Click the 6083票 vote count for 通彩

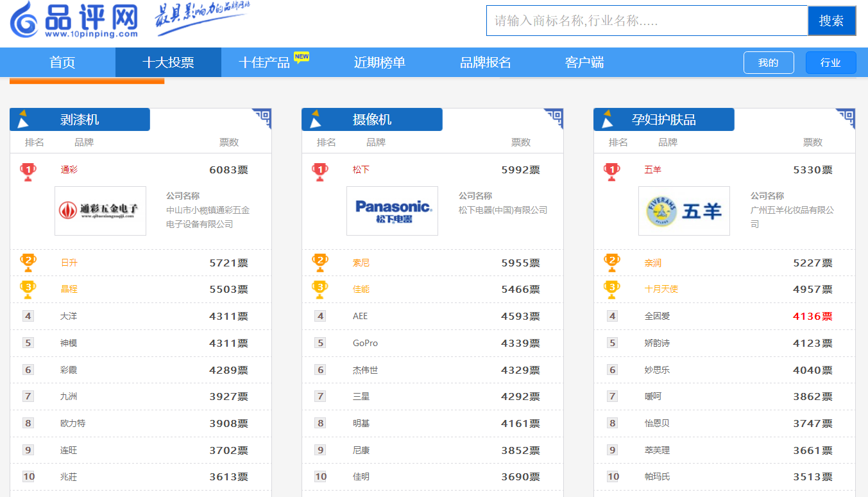pos(228,170)
